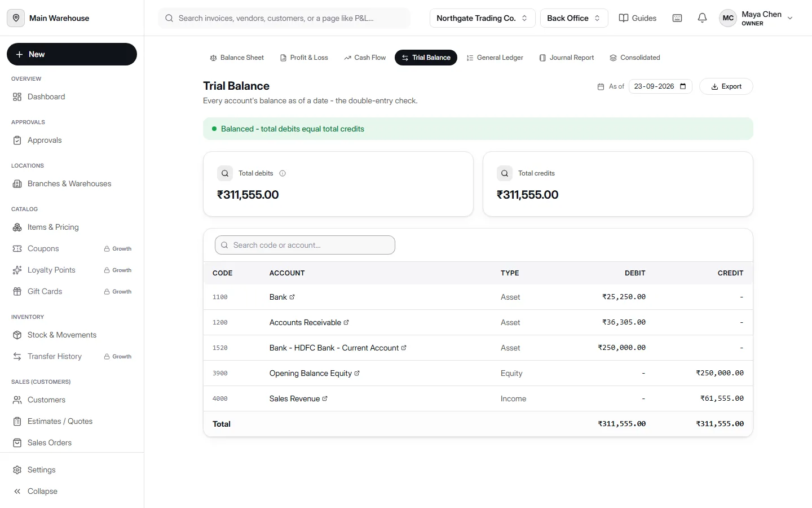812x508 pixels.
Task: Click the ACCOUNT column header
Action: [x=287, y=273]
